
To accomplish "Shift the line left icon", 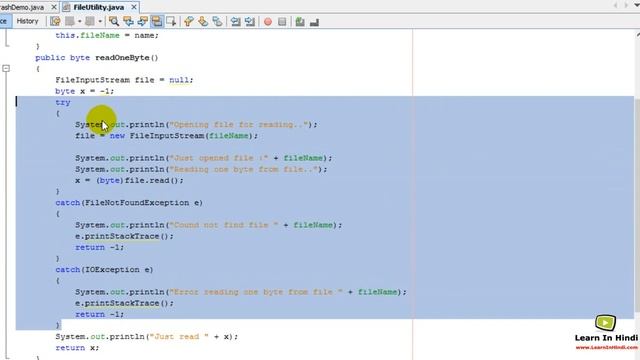I will click(236, 22).
